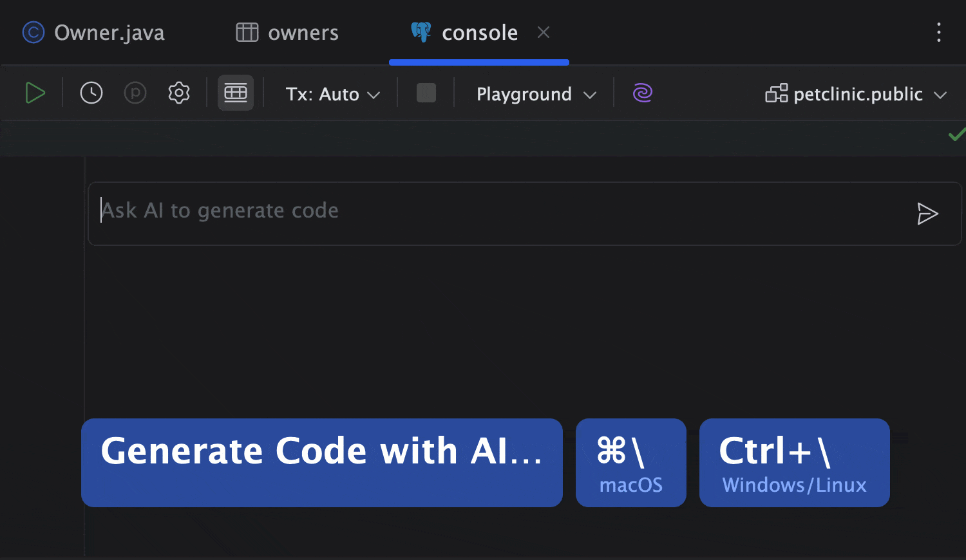Click the 'Generate Code with AI...' banner
The image size is (966, 560).
click(x=322, y=463)
